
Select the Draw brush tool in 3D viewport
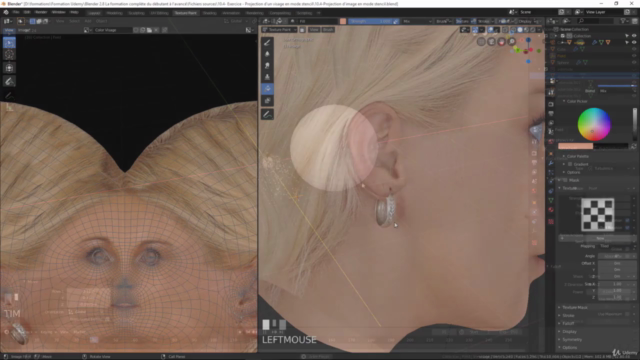click(x=267, y=42)
